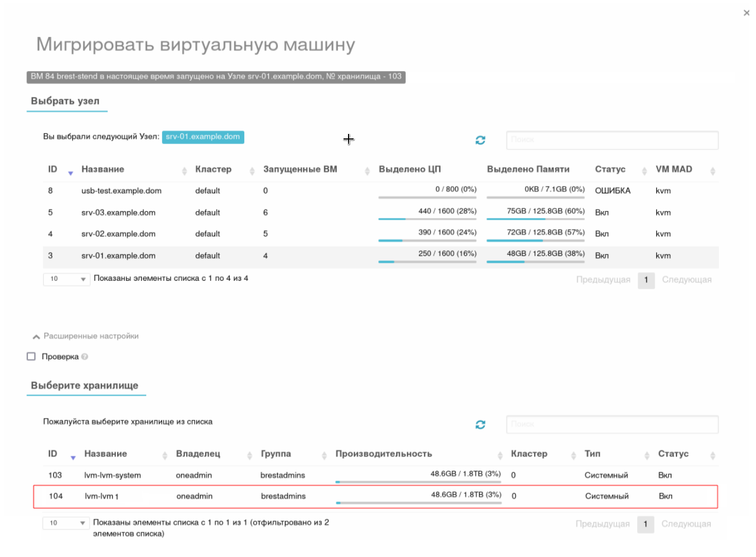
Task: Select node srv-03.example.dom row
Action: (x=118, y=213)
